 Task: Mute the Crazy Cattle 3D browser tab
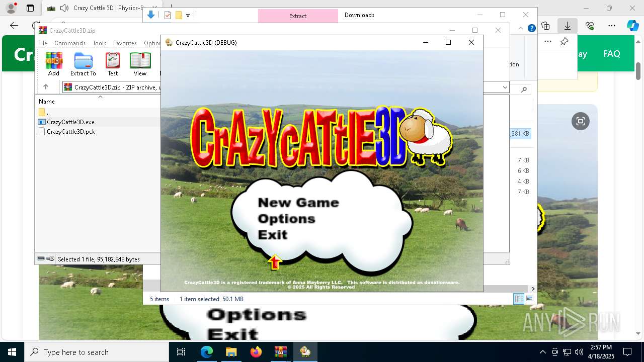64,8
